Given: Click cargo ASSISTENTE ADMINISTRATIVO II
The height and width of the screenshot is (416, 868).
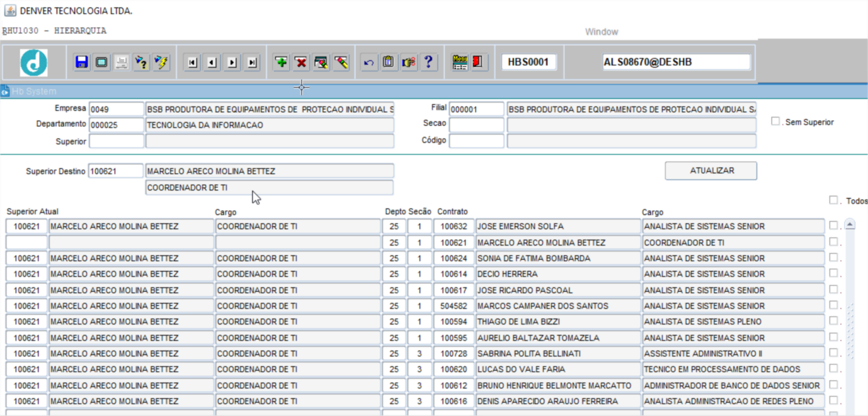Looking at the screenshot, I should pos(733,354).
